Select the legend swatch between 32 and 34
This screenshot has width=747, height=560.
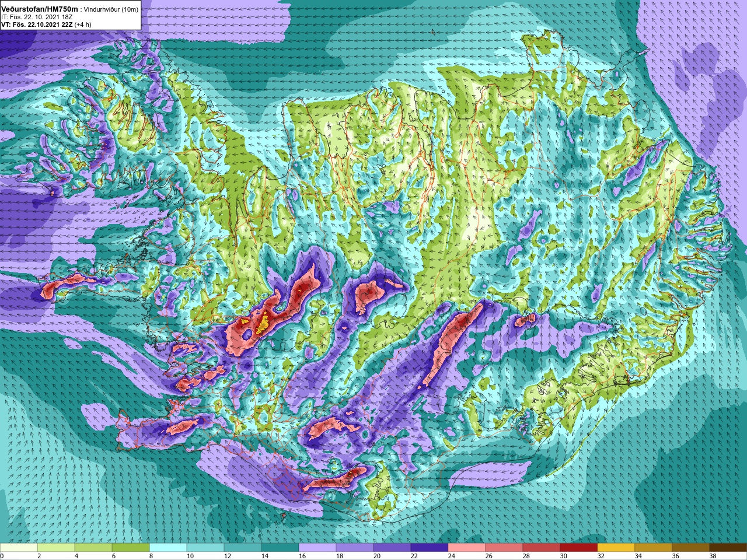[x=616, y=547]
